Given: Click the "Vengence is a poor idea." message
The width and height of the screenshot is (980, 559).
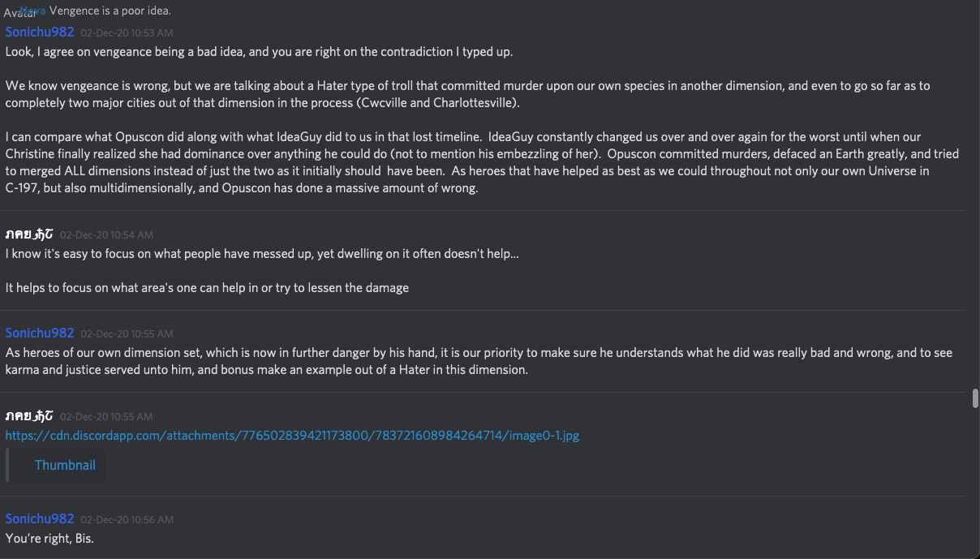Looking at the screenshot, I should [x=110, y=11].
